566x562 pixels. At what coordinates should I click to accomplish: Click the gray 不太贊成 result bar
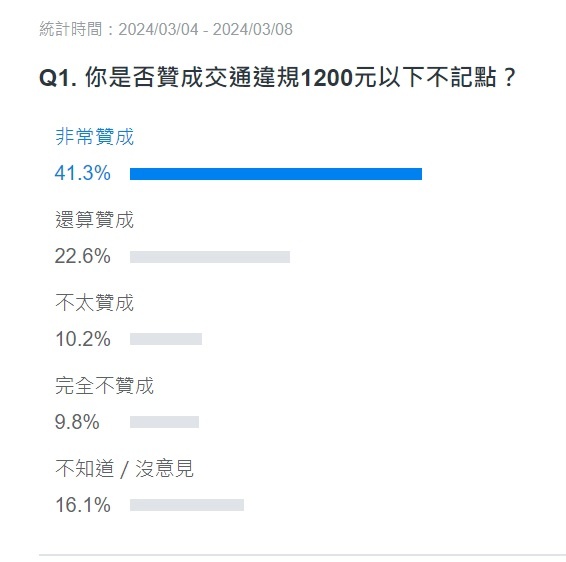(x=166, y=339)
